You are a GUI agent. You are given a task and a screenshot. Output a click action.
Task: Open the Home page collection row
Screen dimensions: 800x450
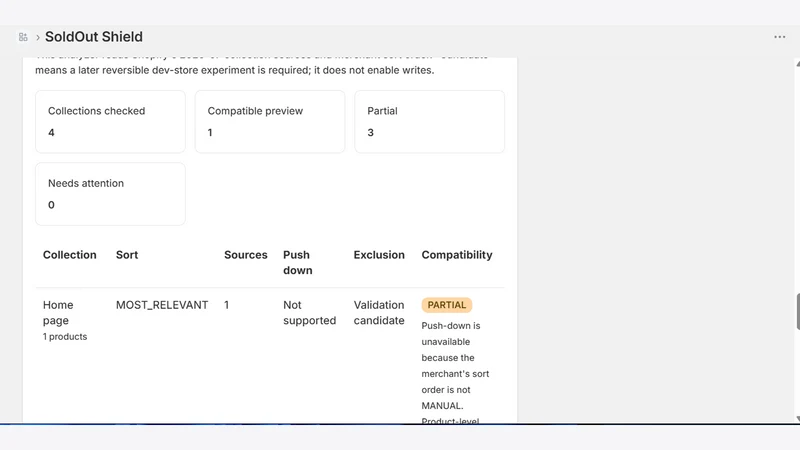pos(270,356)
